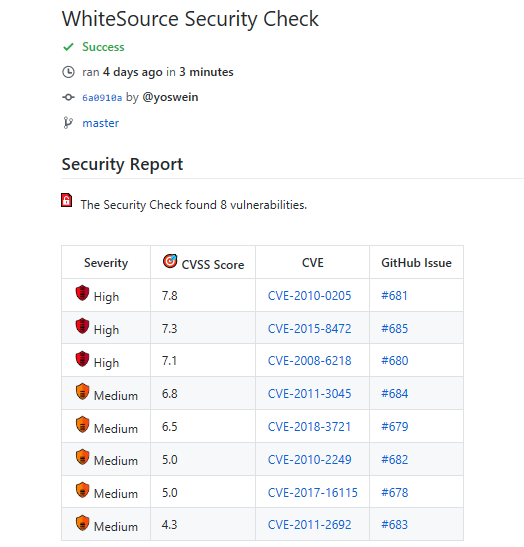Click the green Success checkmark icon

(68, 47)
